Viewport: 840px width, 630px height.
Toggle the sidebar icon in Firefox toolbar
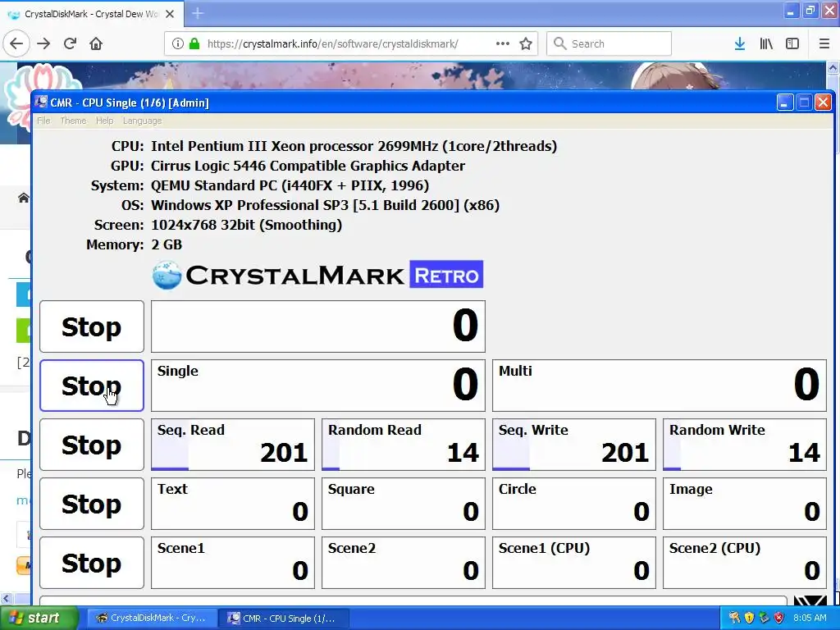792,43
